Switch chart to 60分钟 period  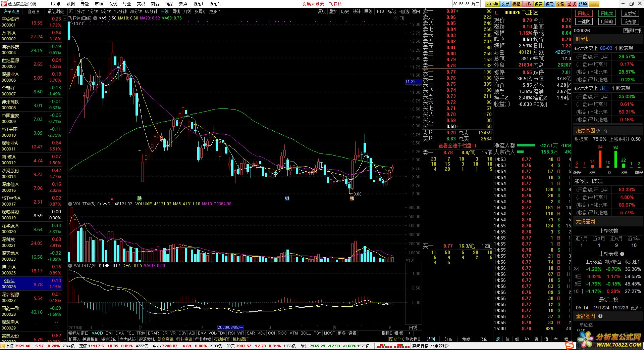pos(151,11)
